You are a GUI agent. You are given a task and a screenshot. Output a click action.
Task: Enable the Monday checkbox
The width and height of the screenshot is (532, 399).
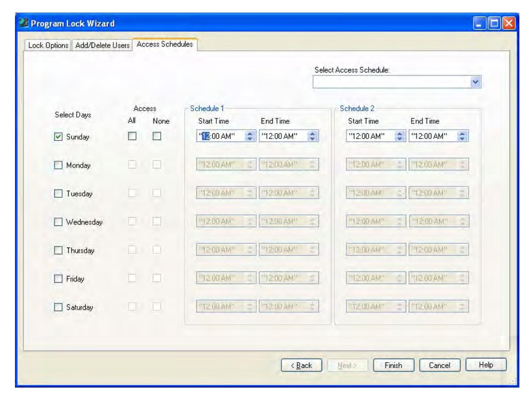coord(58,165)
